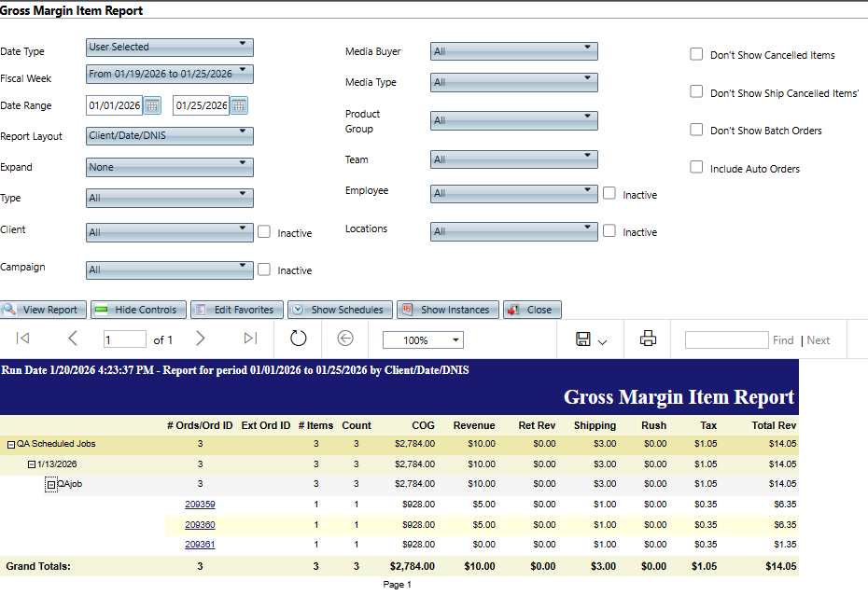
Task: Go to the next report page
Action: coord(200,339)
